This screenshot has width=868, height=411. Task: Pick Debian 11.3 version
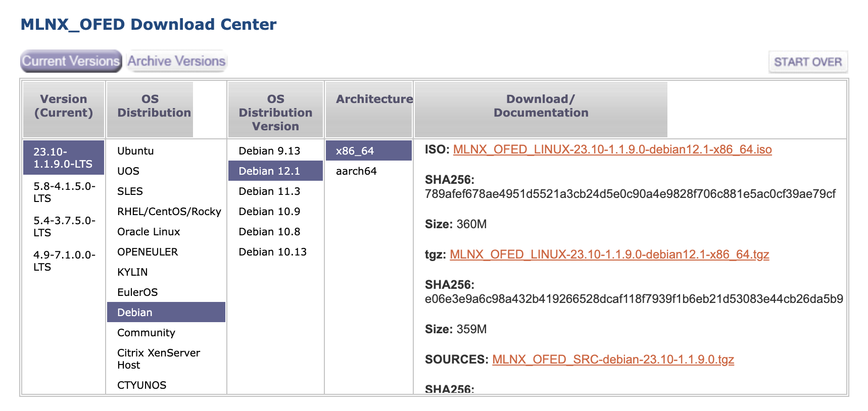click(x=275, y=191)
